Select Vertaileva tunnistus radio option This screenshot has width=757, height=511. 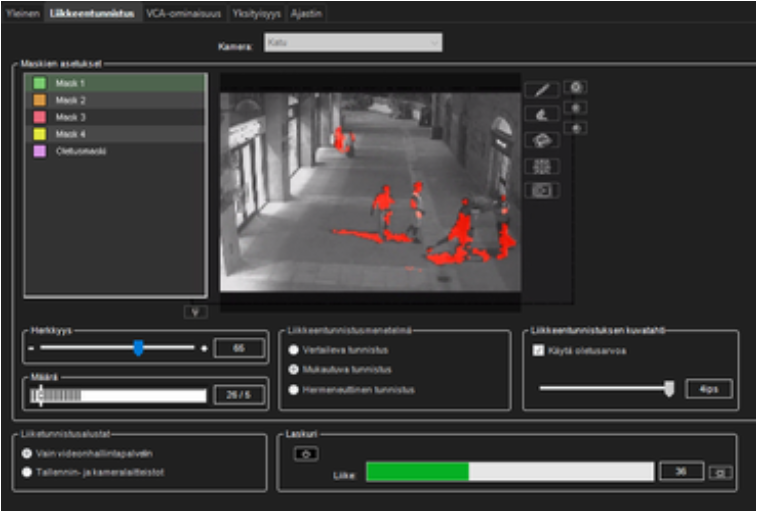[x=294, y=350]
